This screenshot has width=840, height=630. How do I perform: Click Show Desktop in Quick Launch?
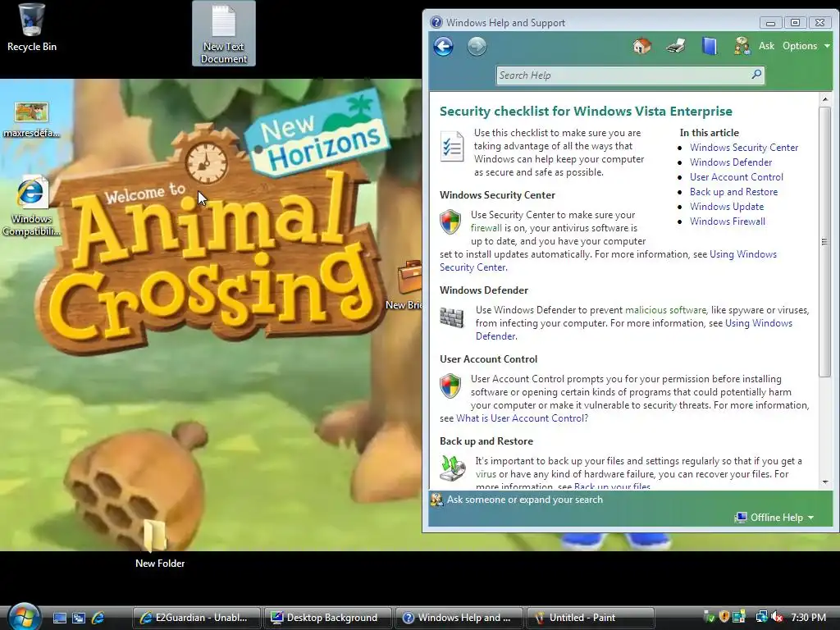click(x=59, y=618)
